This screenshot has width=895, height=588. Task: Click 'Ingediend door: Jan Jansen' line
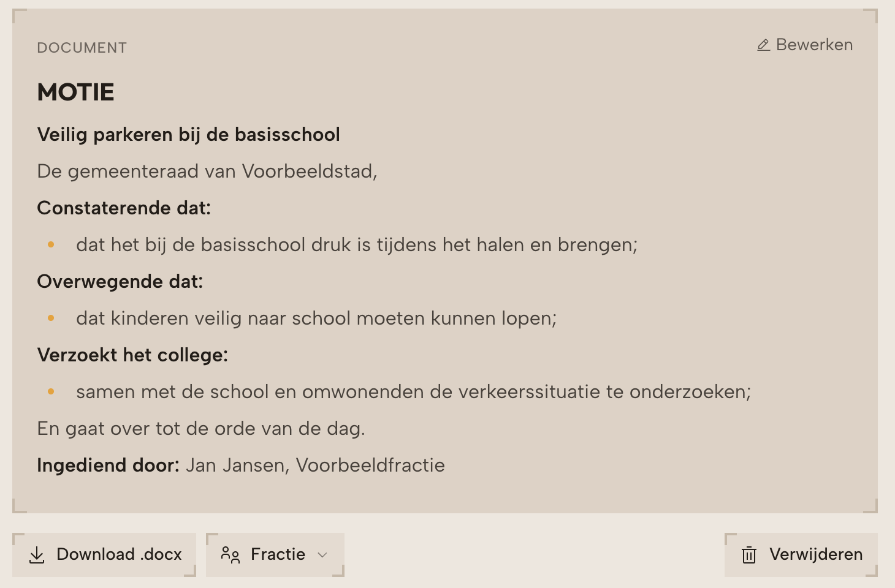click(x=241, y=466)
